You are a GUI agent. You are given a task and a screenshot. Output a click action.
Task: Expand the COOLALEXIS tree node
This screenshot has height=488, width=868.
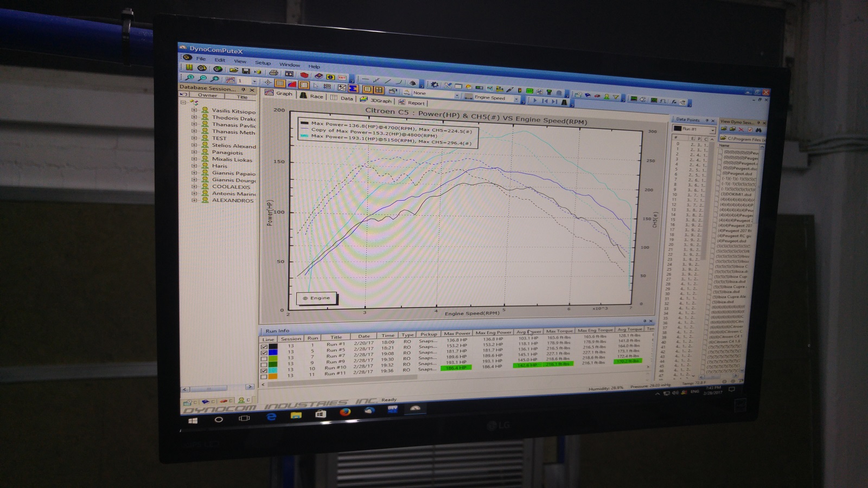[194, 186]
